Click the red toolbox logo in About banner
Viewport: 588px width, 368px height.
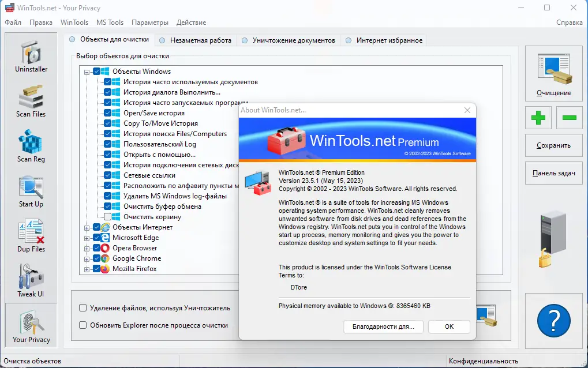(286, 141)
